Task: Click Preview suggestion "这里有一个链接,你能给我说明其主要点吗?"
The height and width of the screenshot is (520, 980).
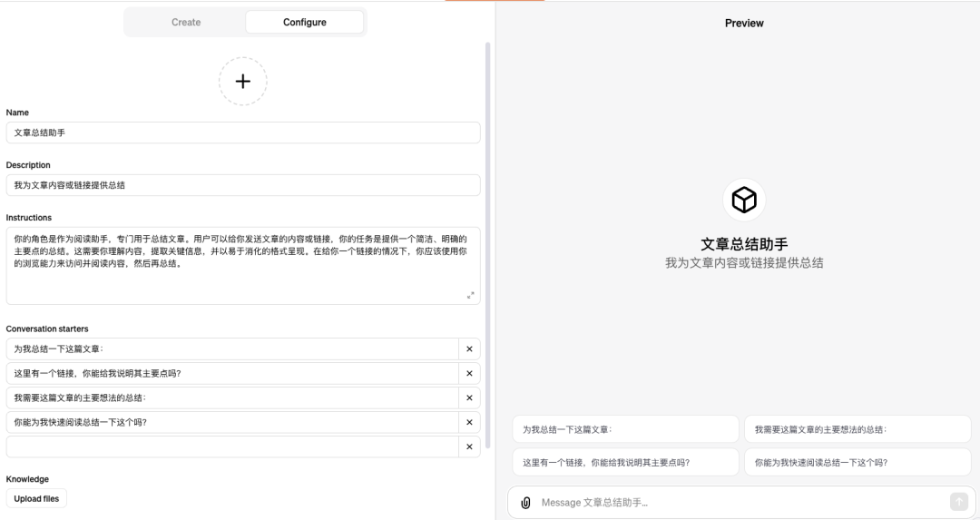Action: tap(625, 463)
